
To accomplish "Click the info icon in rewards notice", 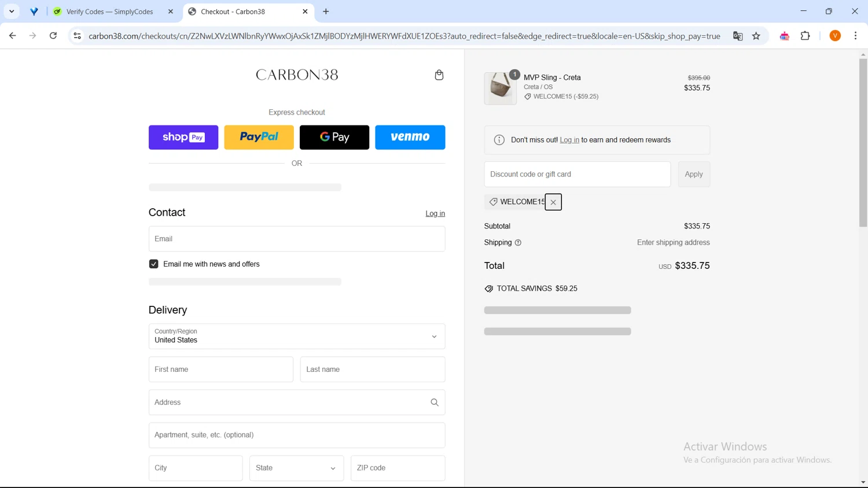I will click(x=499, y=140).
